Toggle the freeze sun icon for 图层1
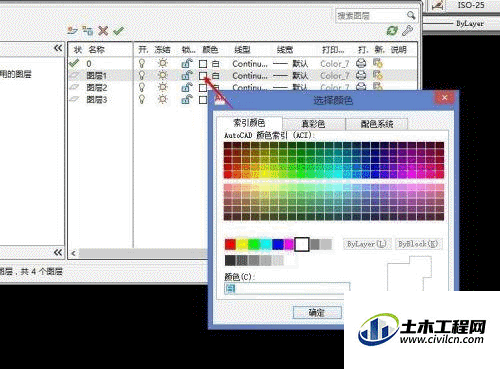This screenshot has height=369, width=500. coord(163,75)
